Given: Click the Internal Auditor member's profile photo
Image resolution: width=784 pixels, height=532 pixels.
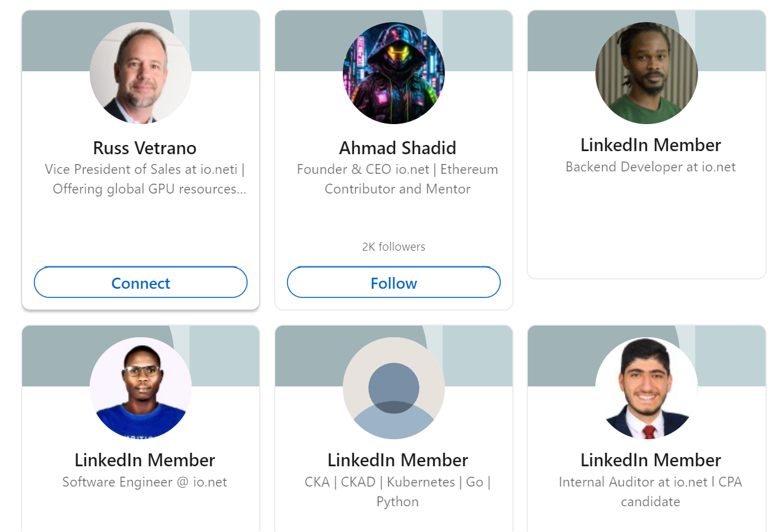Looking at the screenshot, I should click(646, 388).
